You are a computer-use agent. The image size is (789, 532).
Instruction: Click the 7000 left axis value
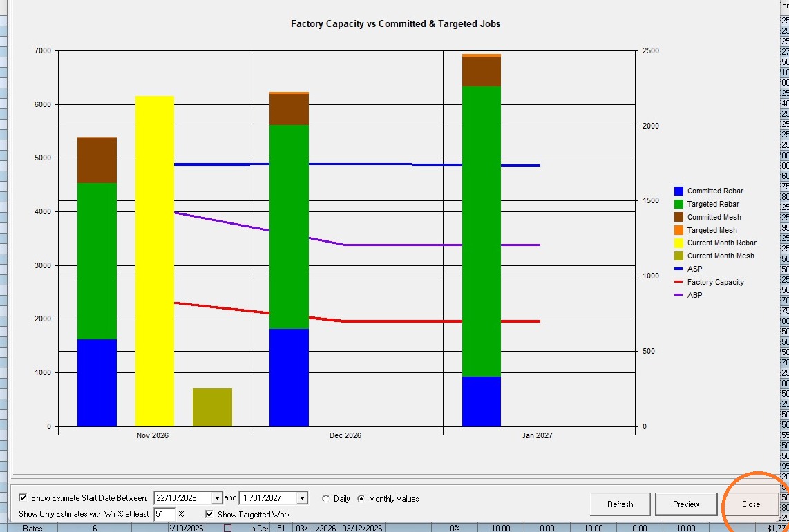pos(42,51)
